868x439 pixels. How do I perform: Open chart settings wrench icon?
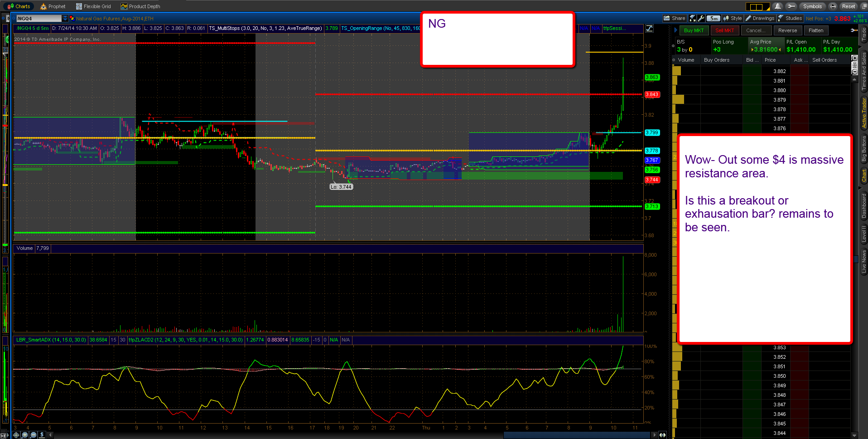click(x=701, y=18)
